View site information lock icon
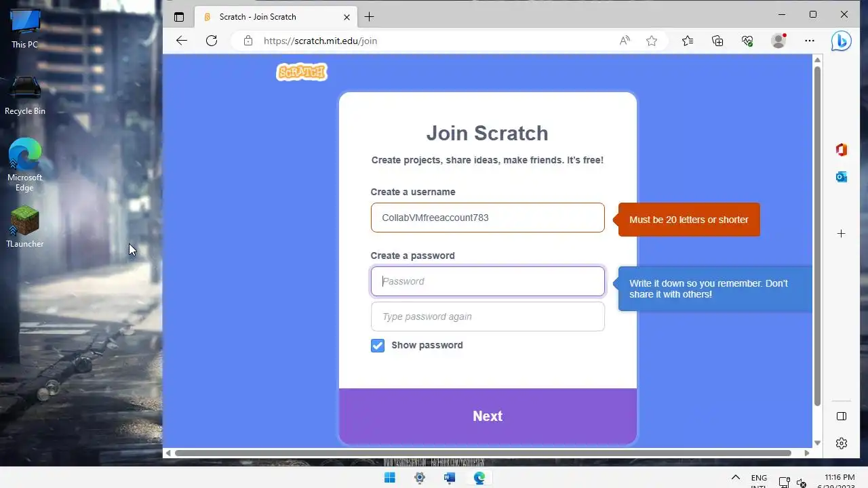 [248, 41]
